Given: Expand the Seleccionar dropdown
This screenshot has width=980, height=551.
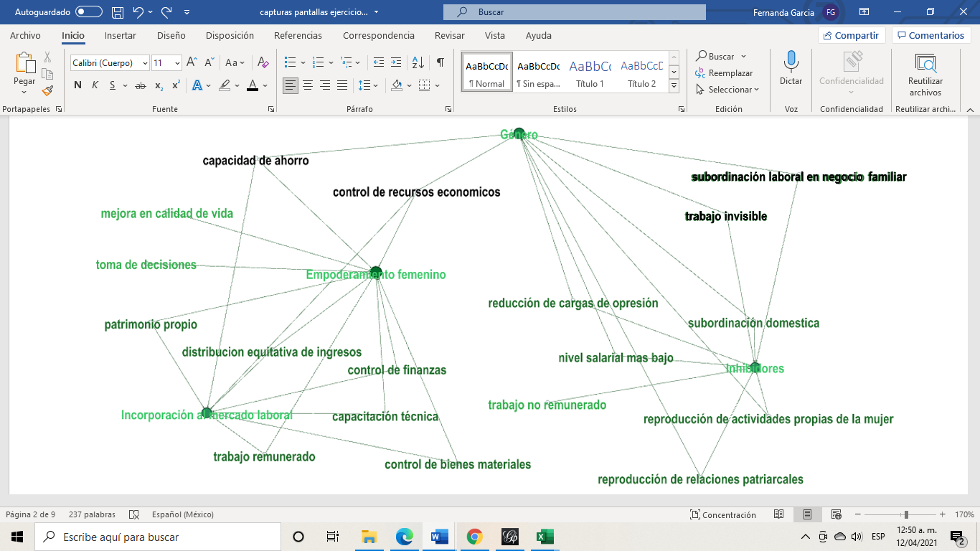Looking at the screenshot, I should [x=727, y=90].
